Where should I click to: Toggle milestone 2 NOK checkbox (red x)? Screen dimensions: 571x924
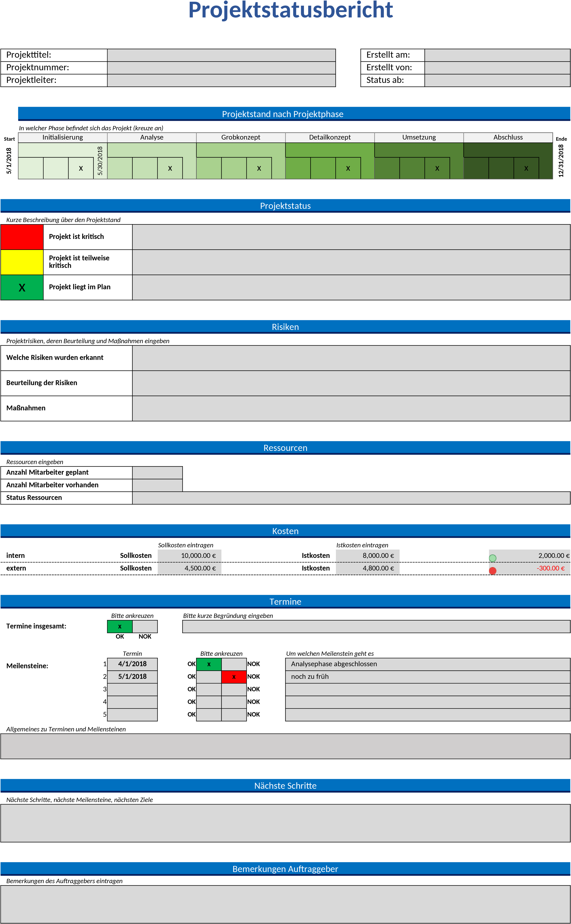(x=234, y=677)
